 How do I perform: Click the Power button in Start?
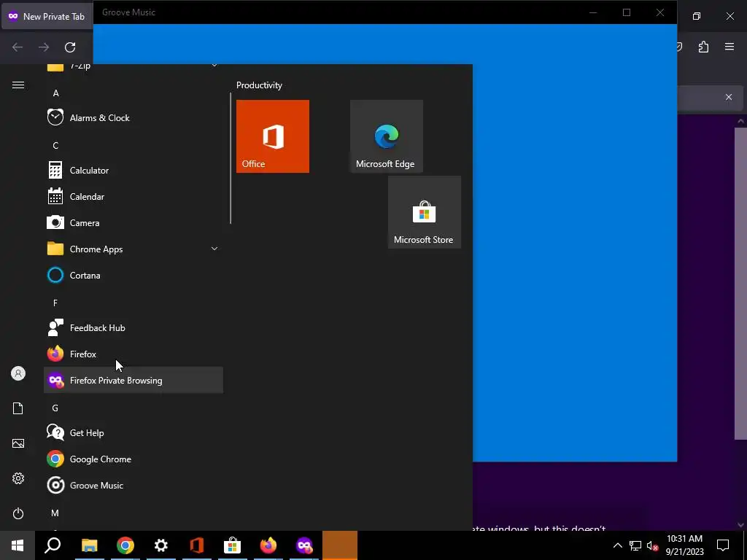[x=18, y=513]
